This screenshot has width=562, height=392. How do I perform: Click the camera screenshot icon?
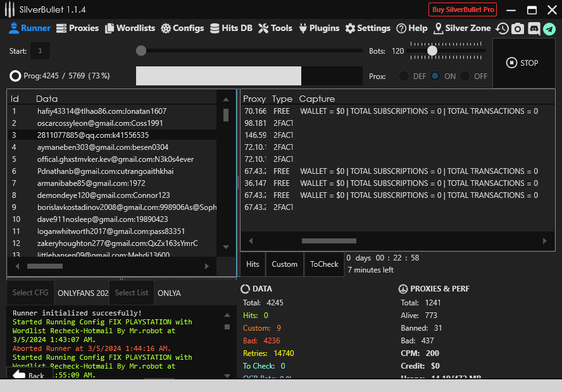[x=518, y=28]
